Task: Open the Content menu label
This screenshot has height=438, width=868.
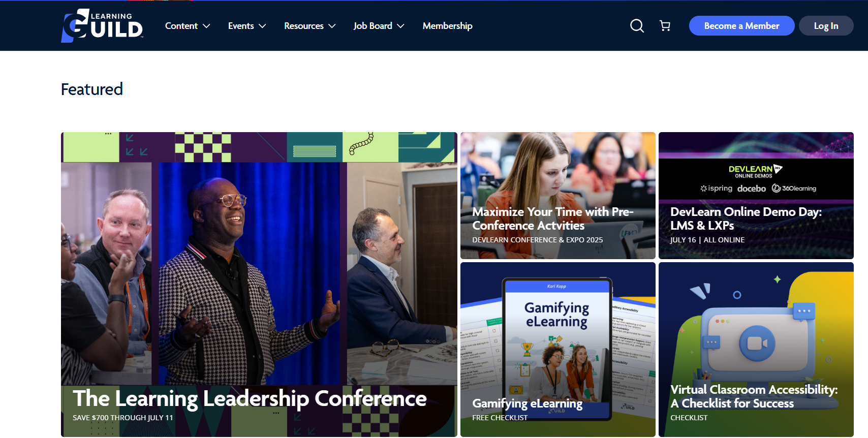Action: coord(181,26)
